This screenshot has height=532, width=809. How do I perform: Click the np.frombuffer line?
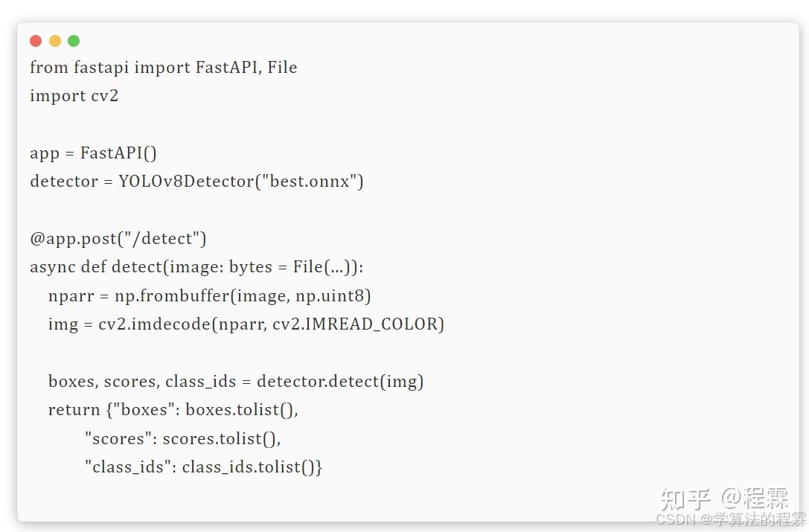point(209,296)
